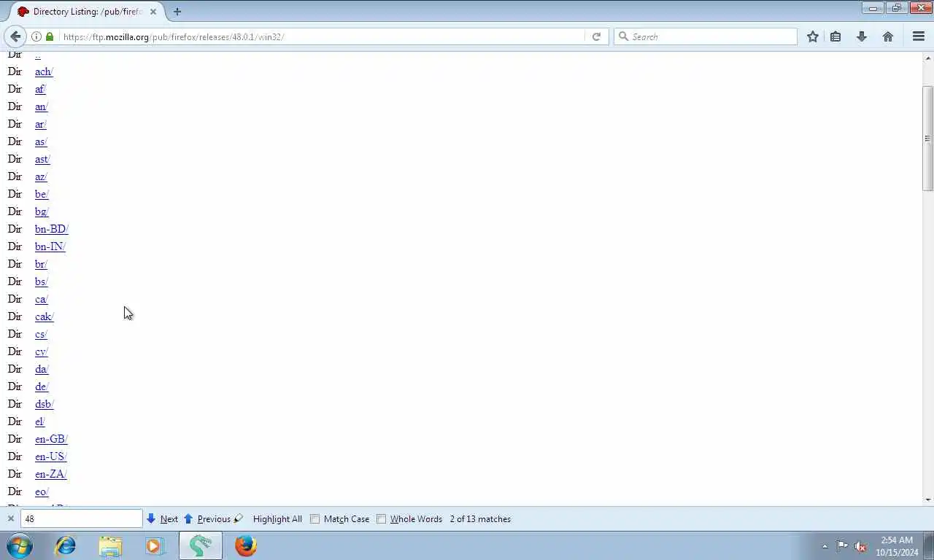
Task: Show bookmarks list icon
Action: tap(835, 36)
